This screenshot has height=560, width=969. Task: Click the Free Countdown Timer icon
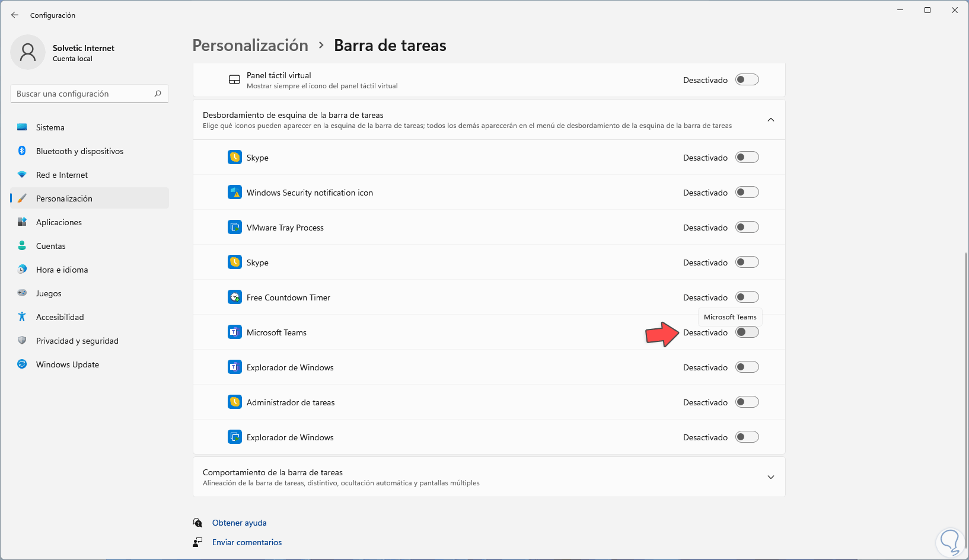234,297
